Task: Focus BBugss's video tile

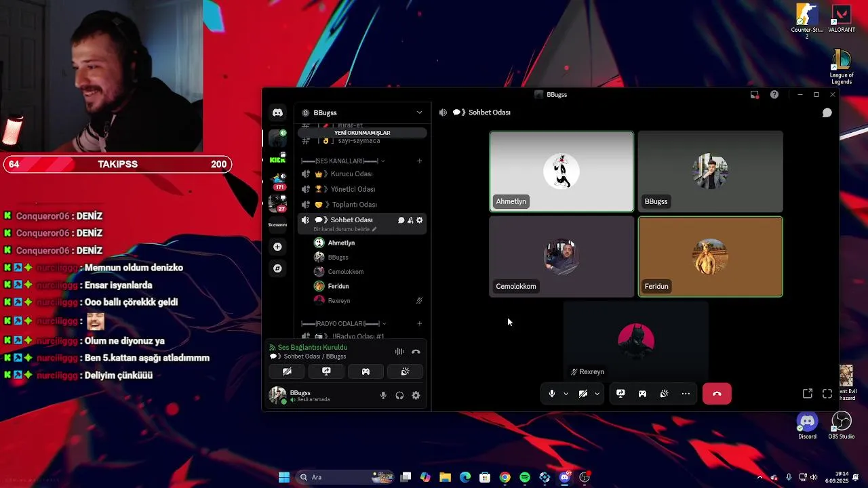Action: click(710, 171)
